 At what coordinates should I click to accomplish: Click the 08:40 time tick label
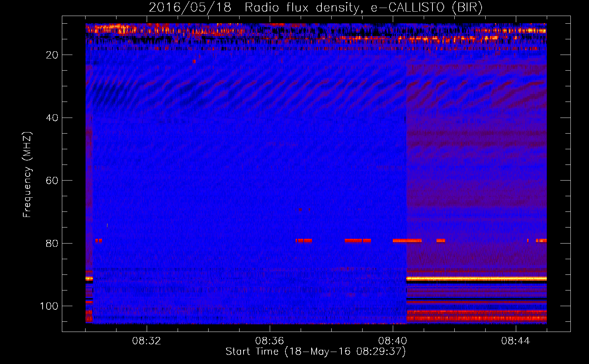393,341
